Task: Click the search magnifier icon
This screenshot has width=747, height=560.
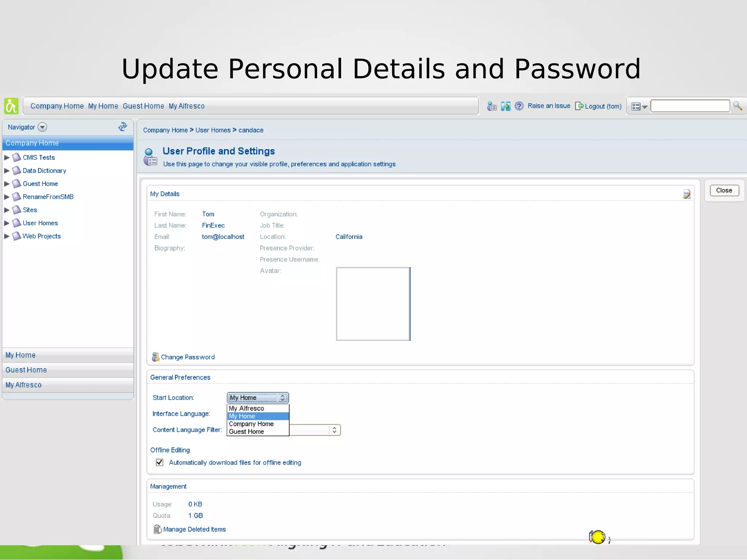Action: [x=738, y=106]
